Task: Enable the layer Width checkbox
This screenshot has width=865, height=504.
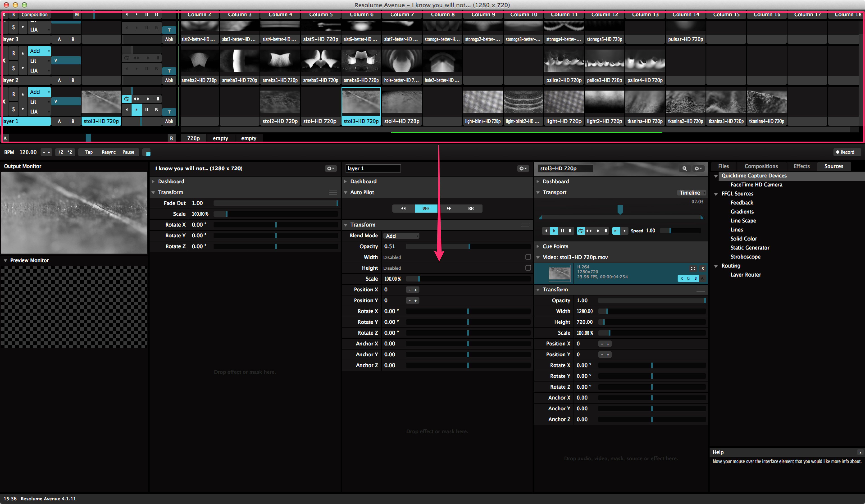Action: click(528, 257)
